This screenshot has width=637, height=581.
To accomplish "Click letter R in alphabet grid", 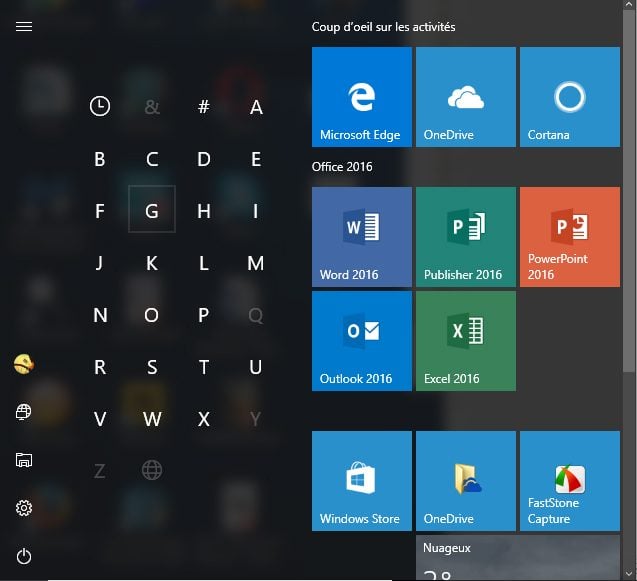I will pos(100,366).
